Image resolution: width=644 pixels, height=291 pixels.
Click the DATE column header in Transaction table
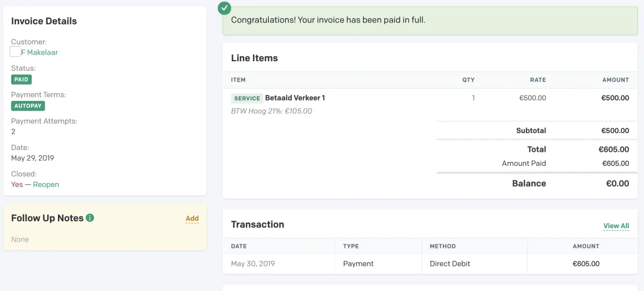[x=239, y=246]
